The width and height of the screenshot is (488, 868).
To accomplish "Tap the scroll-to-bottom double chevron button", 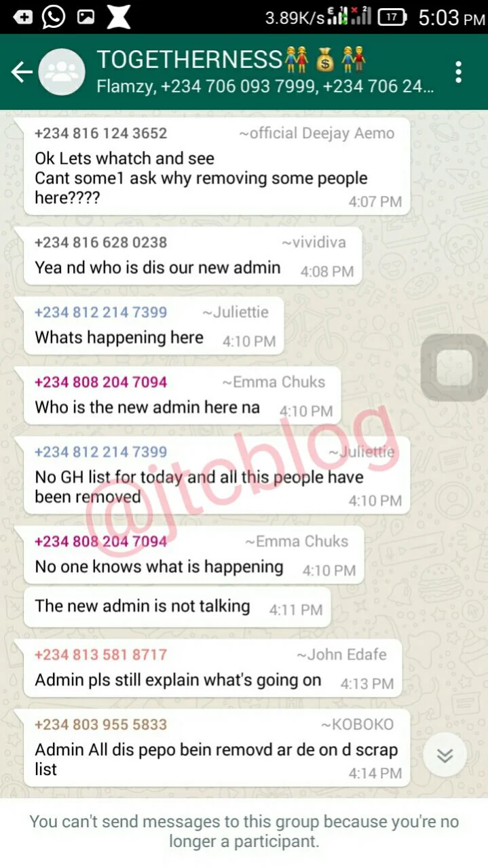I will point(445,756).
